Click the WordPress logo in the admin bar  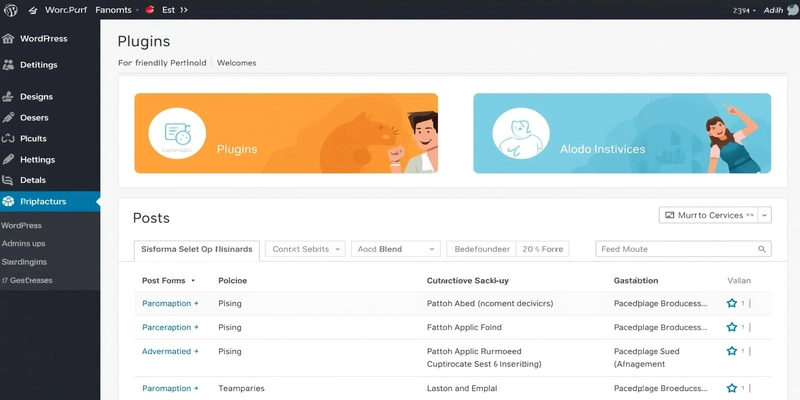click(x=10, y=10)
